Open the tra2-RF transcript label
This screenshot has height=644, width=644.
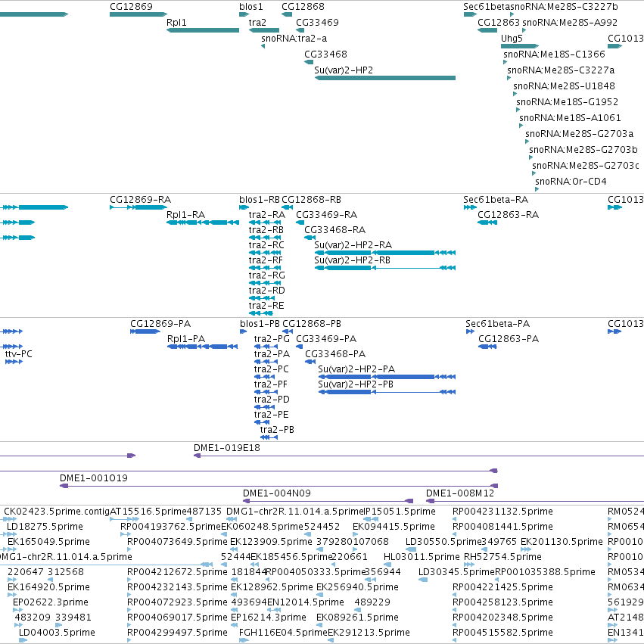coord(266,260)
